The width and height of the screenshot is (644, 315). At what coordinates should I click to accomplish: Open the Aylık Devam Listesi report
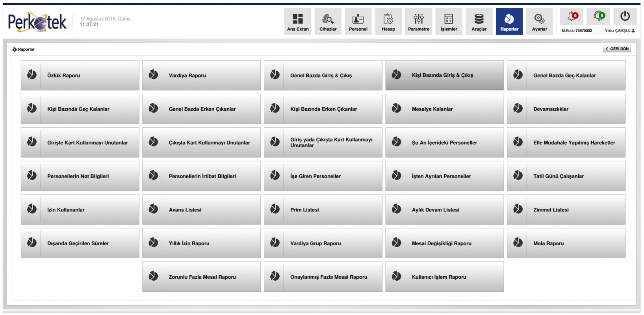(x=445, y=210)
